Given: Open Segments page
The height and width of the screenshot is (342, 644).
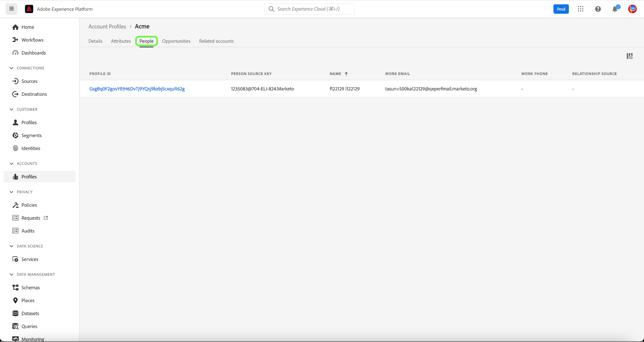Looking at the screenshot, I should click(x=32, y=135).
